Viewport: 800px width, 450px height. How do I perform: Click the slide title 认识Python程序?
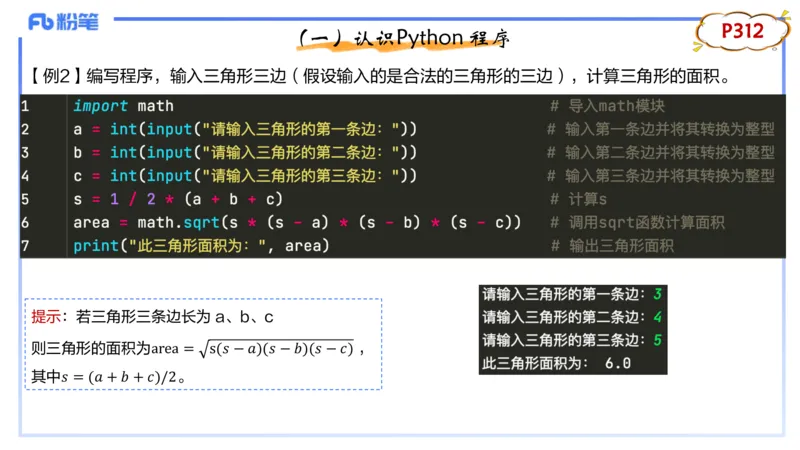[x=404, y=38]
